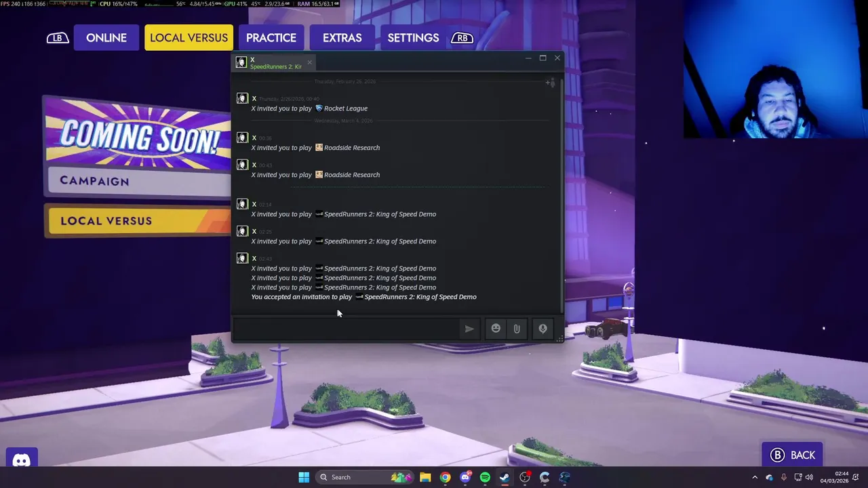The width and height of the screenshot is (868, 488).
Task: Open the PRACTICE tab
Action: point(271,38)
